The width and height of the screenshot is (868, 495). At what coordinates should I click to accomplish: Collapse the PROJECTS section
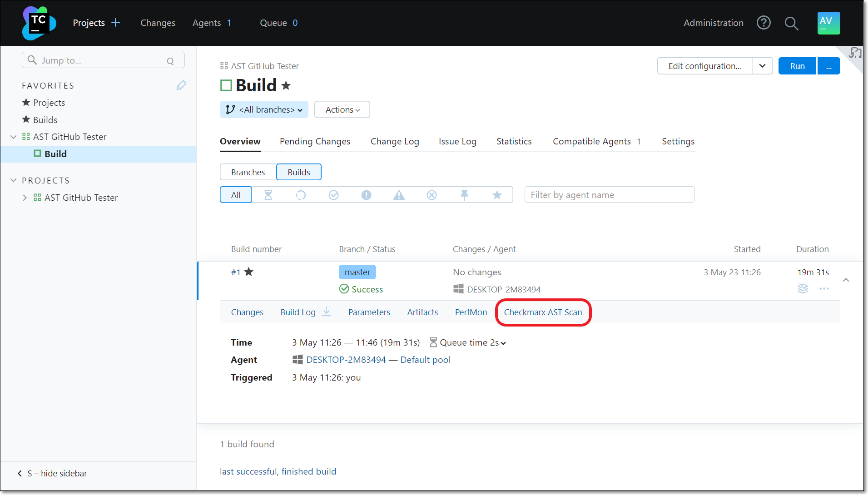[x=13, y=180]
